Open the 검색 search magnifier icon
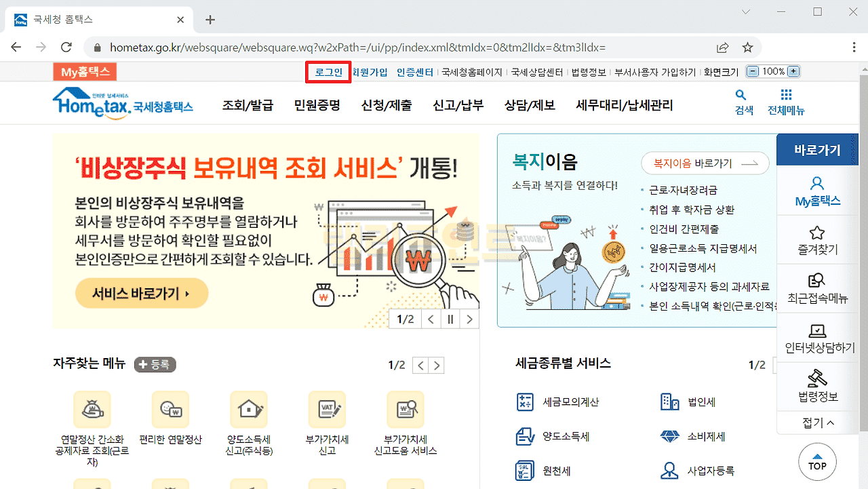The height and width of the screenshot is (489, 868). point(741,96)
